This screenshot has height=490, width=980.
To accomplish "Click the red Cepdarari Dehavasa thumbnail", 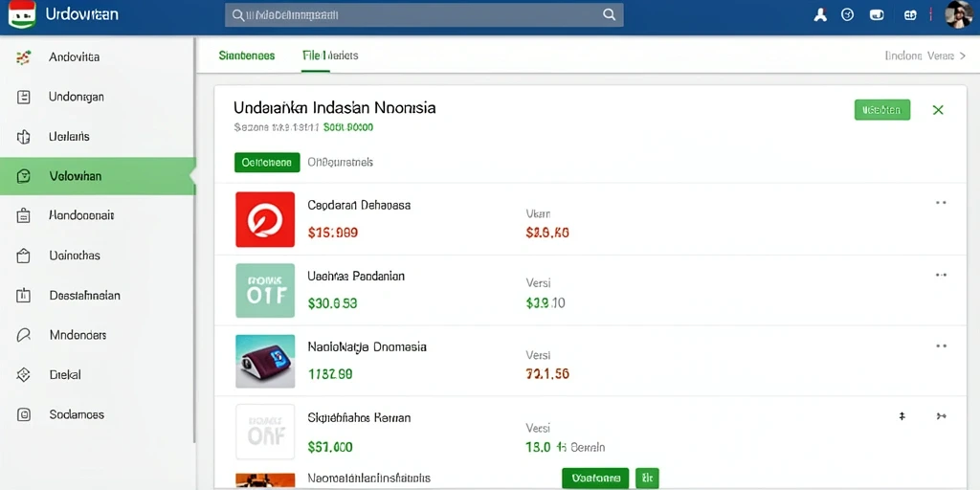I will pos(265,219).
